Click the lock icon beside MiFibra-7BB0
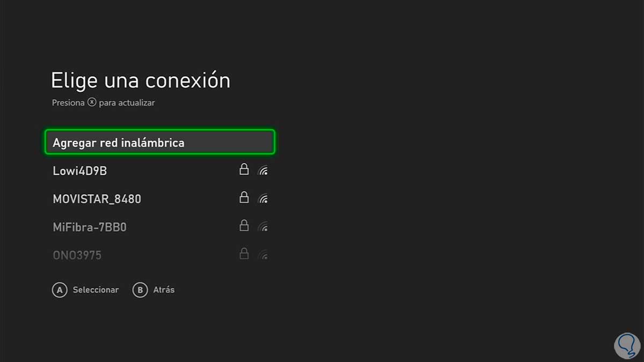644x362 pixels. tap(244, 226)
